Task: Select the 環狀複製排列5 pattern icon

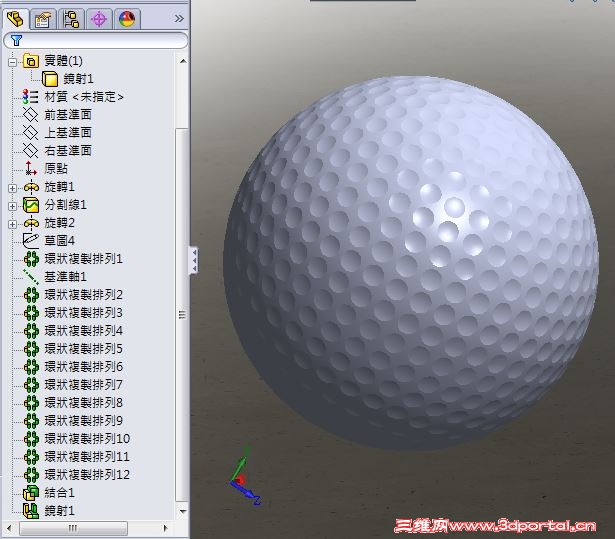Action: click(31, 349)
